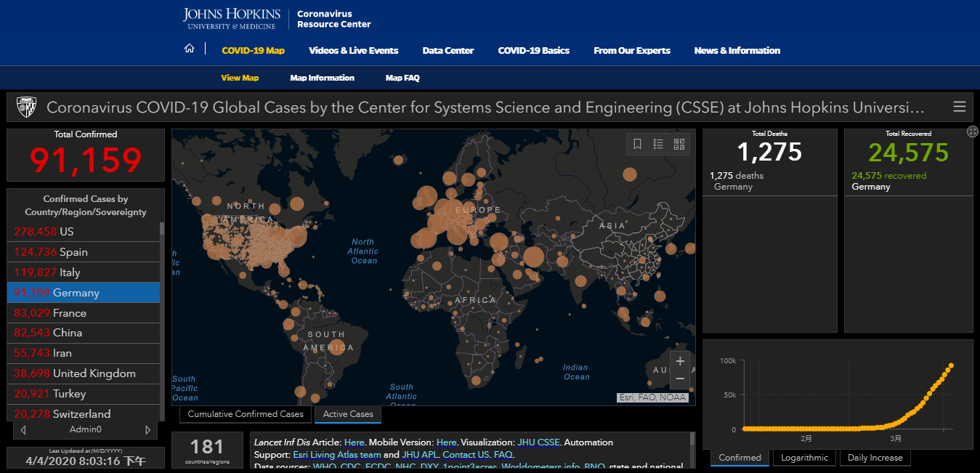Open Map FAQ page
The image size is (980, 473).
402,78
